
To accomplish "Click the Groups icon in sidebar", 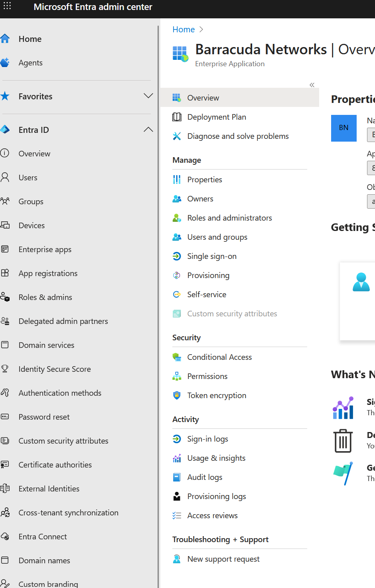I will pos(5,201).
